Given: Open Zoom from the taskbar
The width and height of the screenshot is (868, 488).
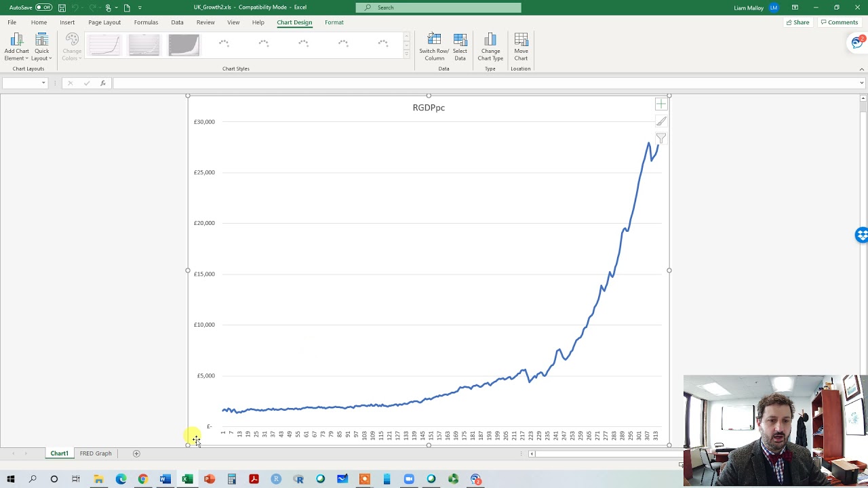Looking at the screenshot, I should (x=409, y=479).
